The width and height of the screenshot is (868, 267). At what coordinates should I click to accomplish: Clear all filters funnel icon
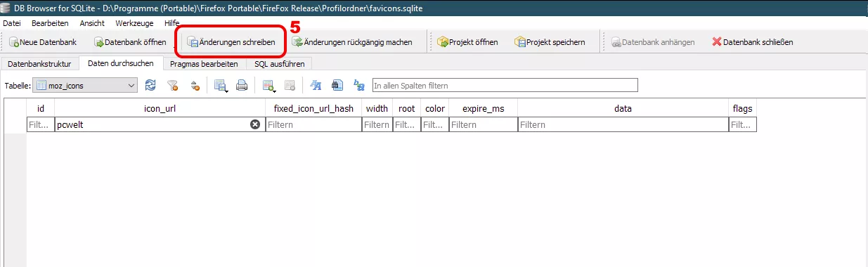click(172, 85)
